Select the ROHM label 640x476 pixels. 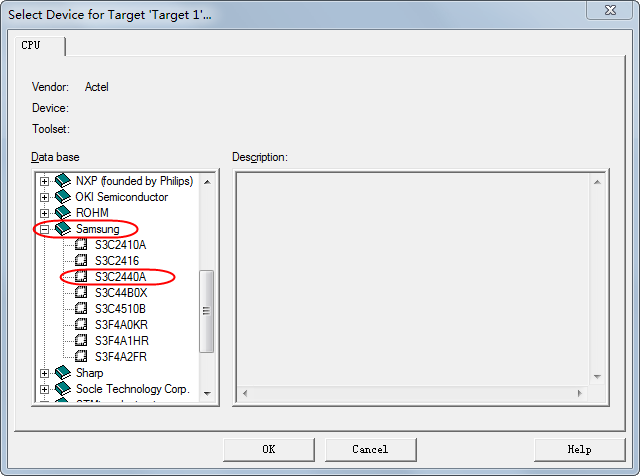tap(92, 213)
